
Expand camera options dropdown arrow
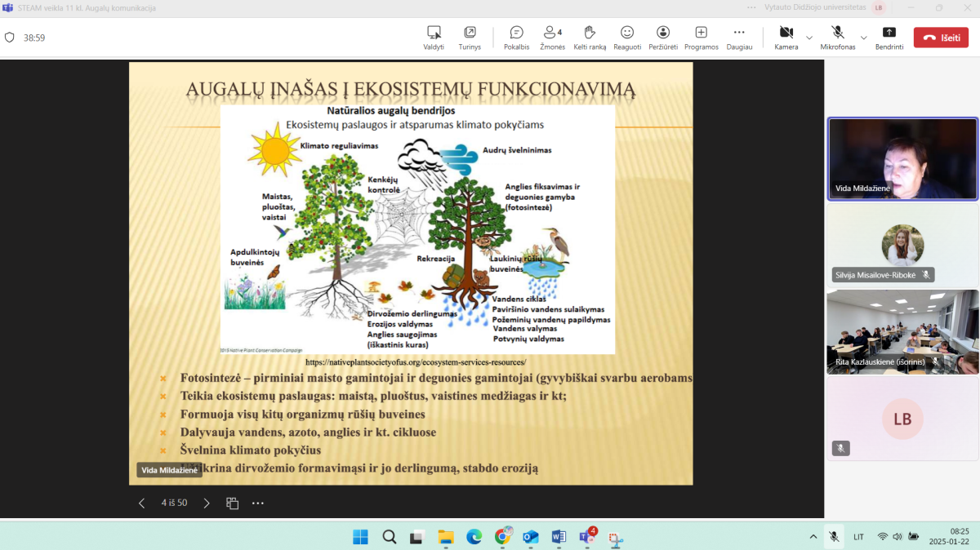(x=809, y=38)
